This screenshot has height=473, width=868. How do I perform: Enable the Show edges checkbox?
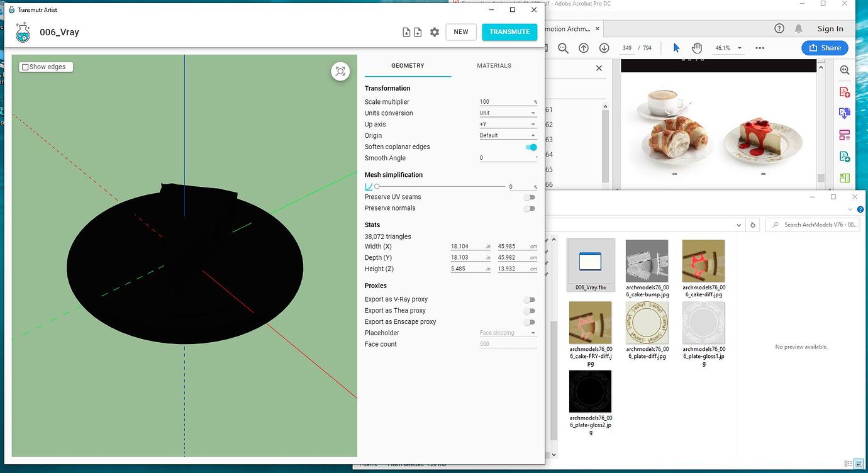[25, 67]
